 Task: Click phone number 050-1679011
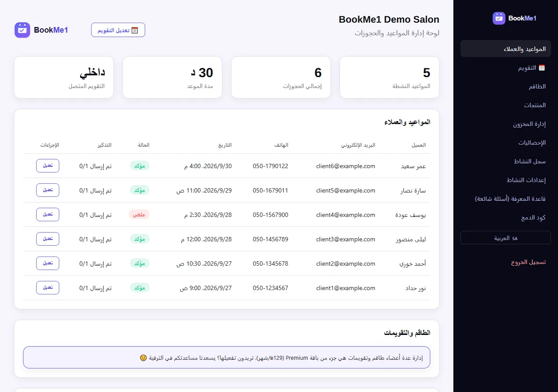270,190
